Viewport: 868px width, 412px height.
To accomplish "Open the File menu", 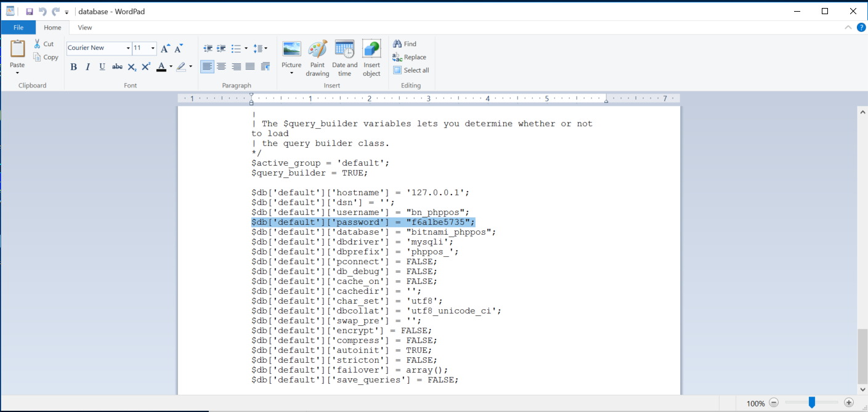I will tap(18, 27).
